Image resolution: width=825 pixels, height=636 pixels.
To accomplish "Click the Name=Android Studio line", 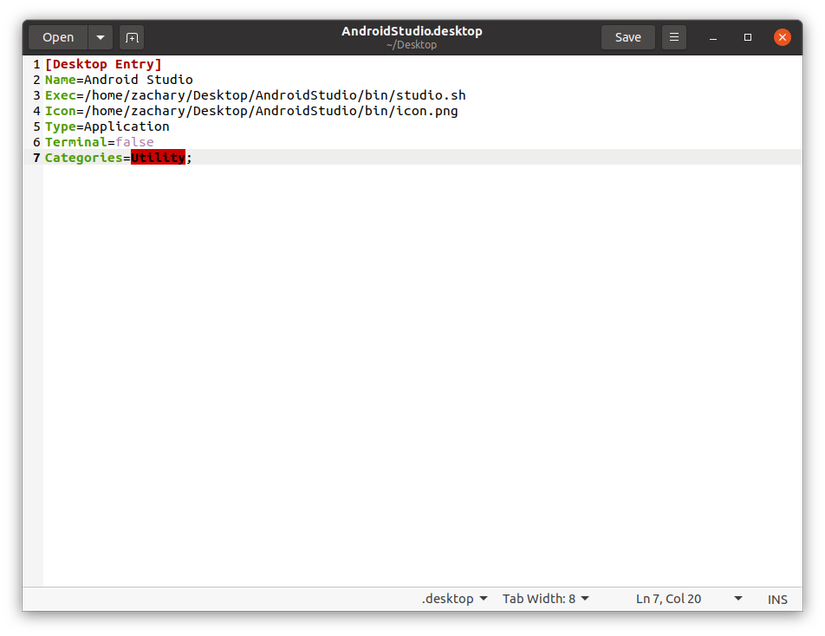I will tap(120, 79).
